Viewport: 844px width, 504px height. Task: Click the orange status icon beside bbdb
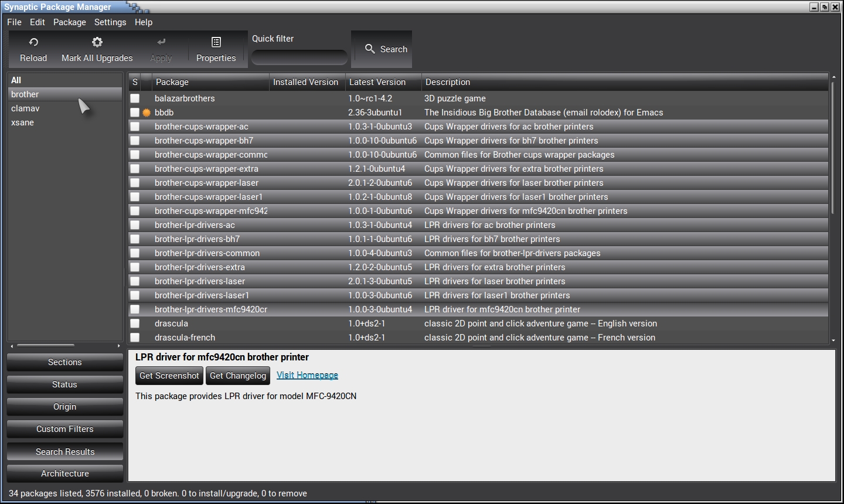(147, 113)
